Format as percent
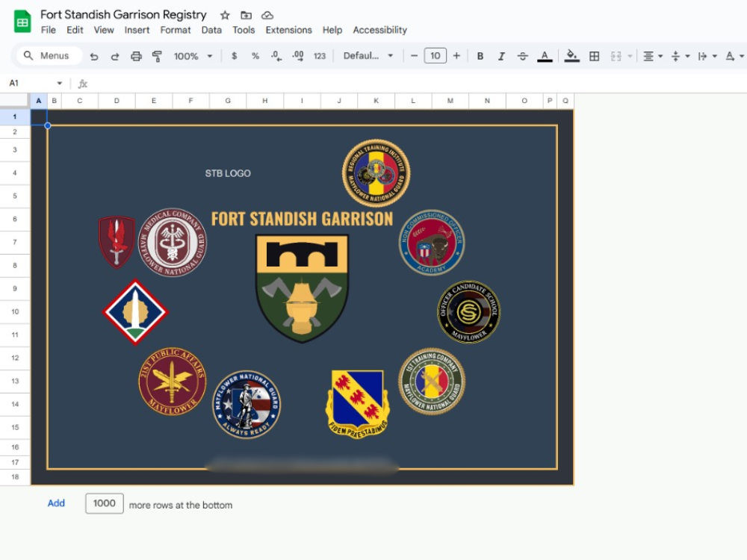The height and width of the screenshot is (560, 747). click(255, 56)
